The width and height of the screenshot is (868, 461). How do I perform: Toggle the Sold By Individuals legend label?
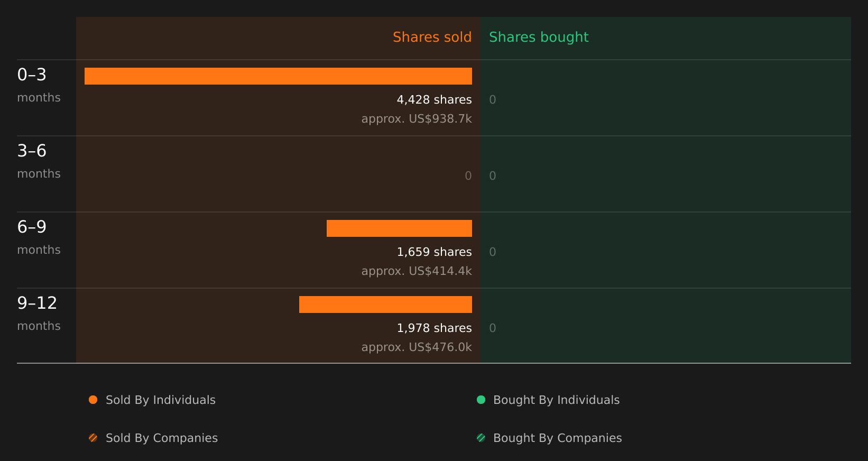click(161, 400)
